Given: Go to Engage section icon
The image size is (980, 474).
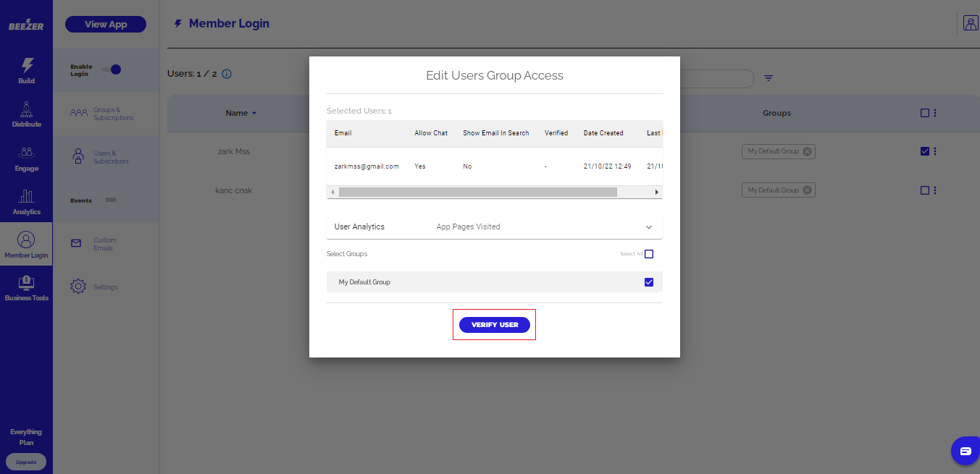Looking at the screenshot, I should [26, 153].
